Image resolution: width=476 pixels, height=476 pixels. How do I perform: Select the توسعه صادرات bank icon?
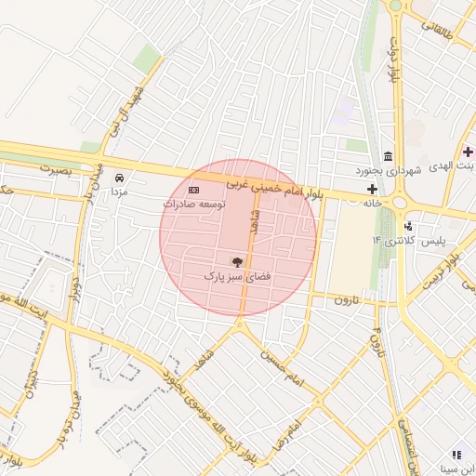(194, 190)
